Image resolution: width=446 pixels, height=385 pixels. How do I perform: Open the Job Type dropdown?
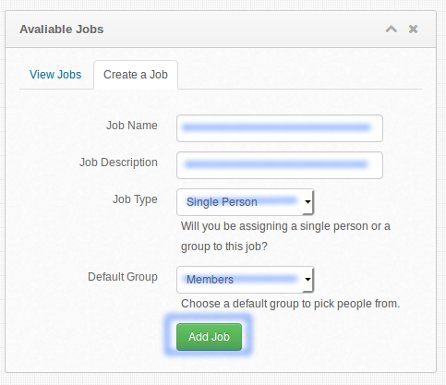point(245,202)
